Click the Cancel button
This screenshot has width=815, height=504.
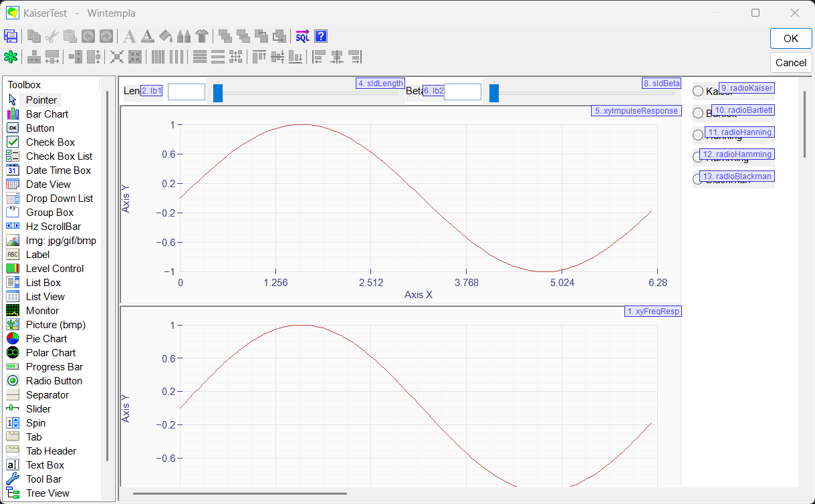coord(791,62)
